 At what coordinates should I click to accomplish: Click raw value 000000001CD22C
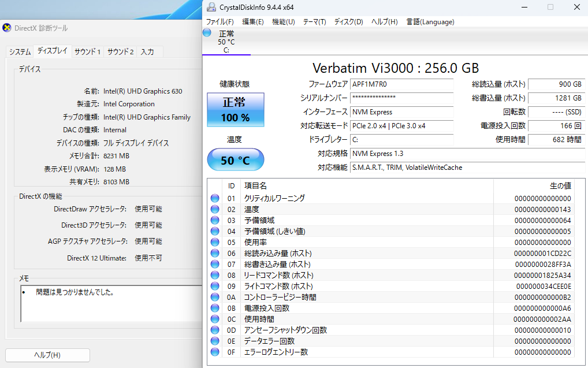pos(542,253)
